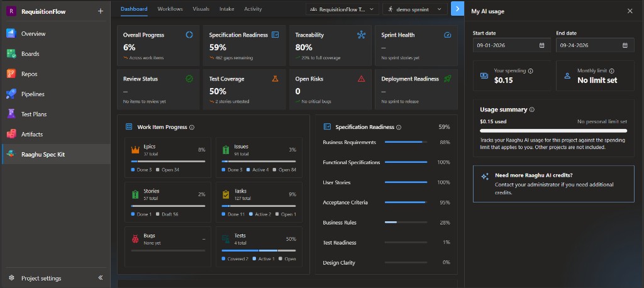Click the Acceptance Criteria row label
The image size is (644, 288).
click(x=345, y=202)
